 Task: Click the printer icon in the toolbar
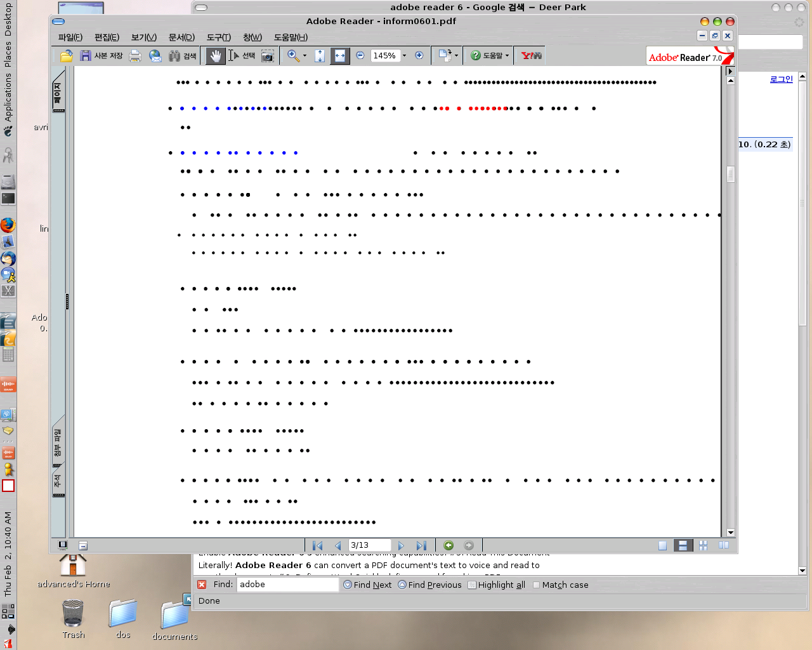click(135, 56)
